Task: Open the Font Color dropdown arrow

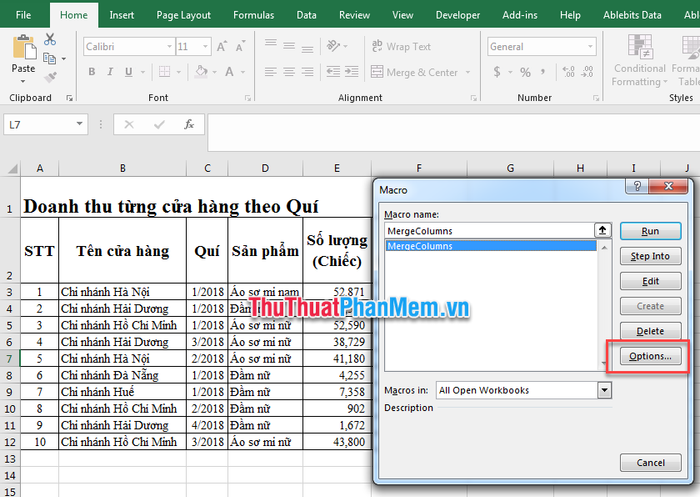Action: click(x=243, y=72)
